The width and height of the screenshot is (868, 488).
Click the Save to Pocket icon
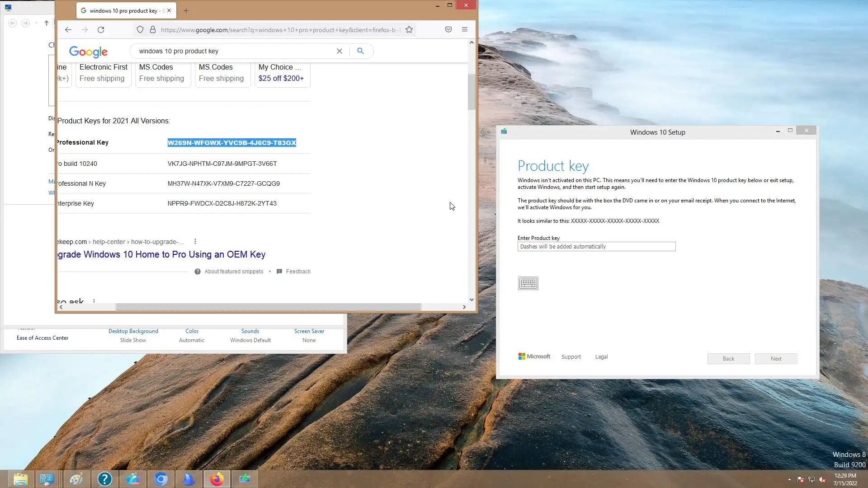point(448,29)
